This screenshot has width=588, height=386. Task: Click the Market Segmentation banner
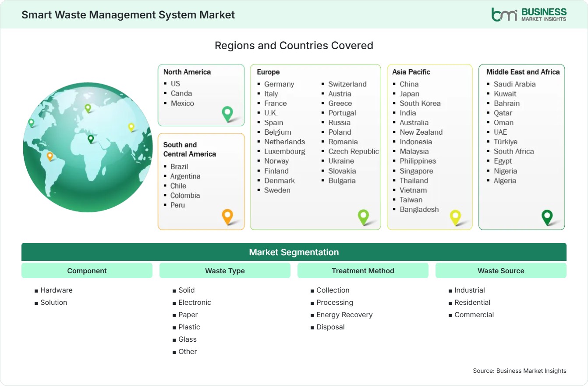[294, 252]
